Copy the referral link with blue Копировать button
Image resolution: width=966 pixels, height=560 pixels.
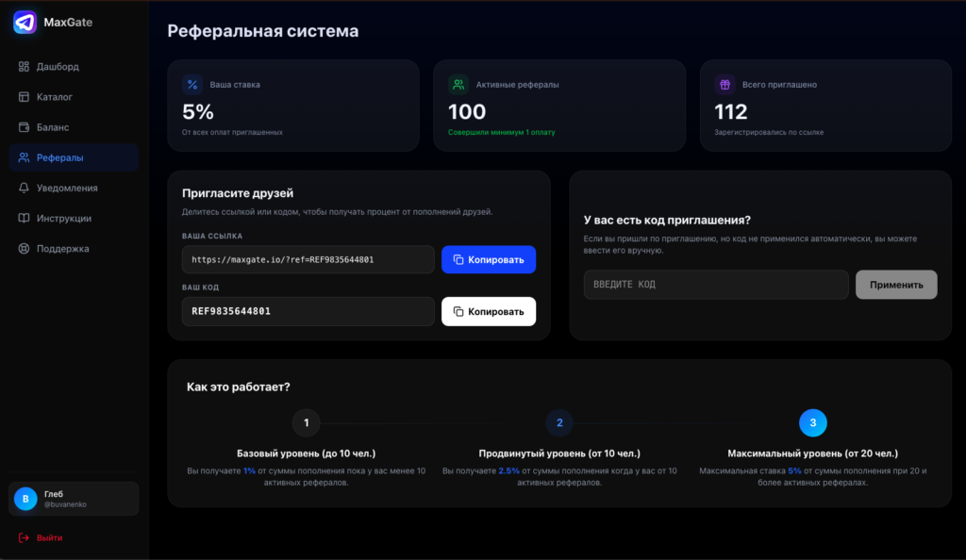(488, 259)
